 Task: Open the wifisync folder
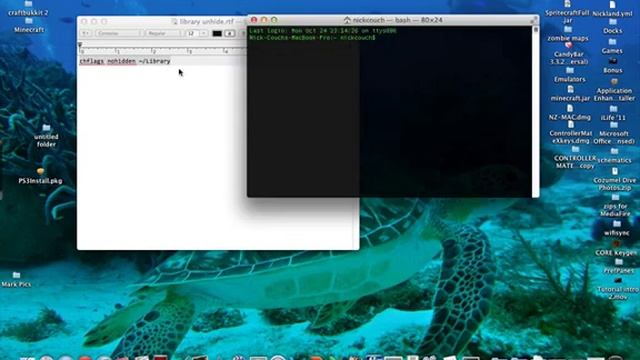coord(617,229)
